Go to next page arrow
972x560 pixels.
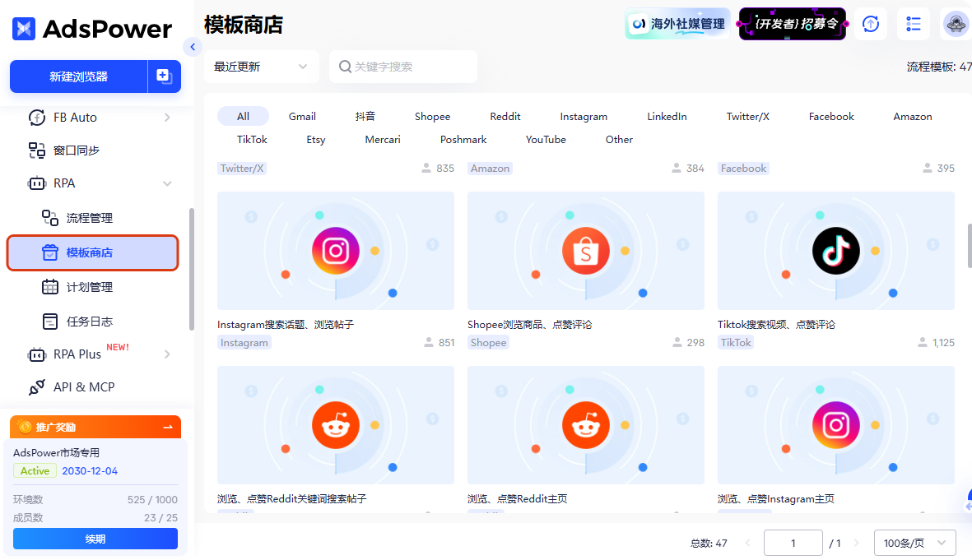[856, 544]
